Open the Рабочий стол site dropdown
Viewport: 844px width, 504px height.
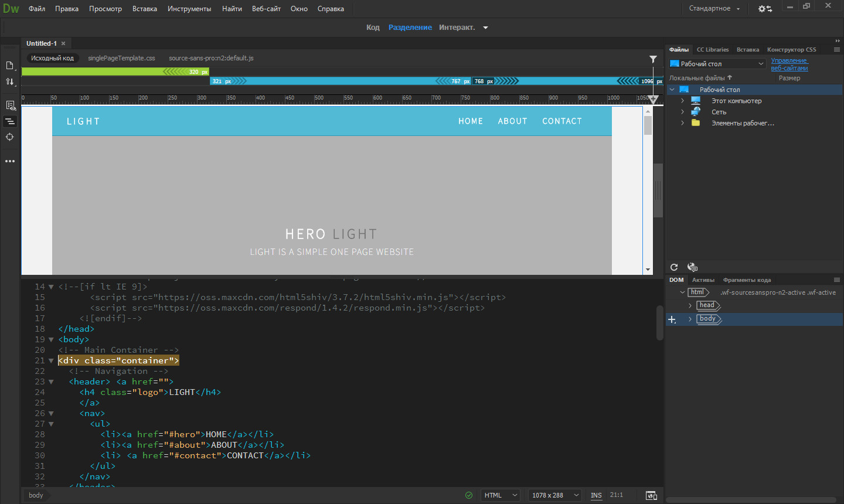pos(717,64)
